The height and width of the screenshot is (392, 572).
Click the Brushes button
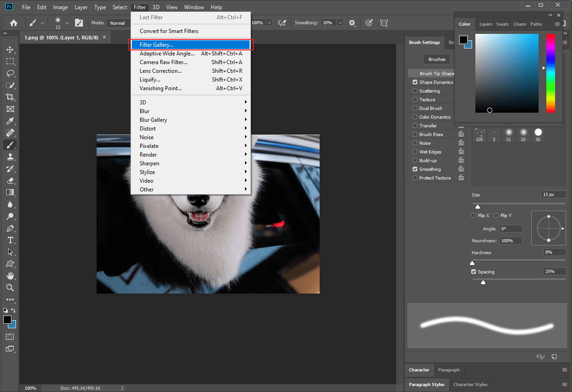pos(436,59)
